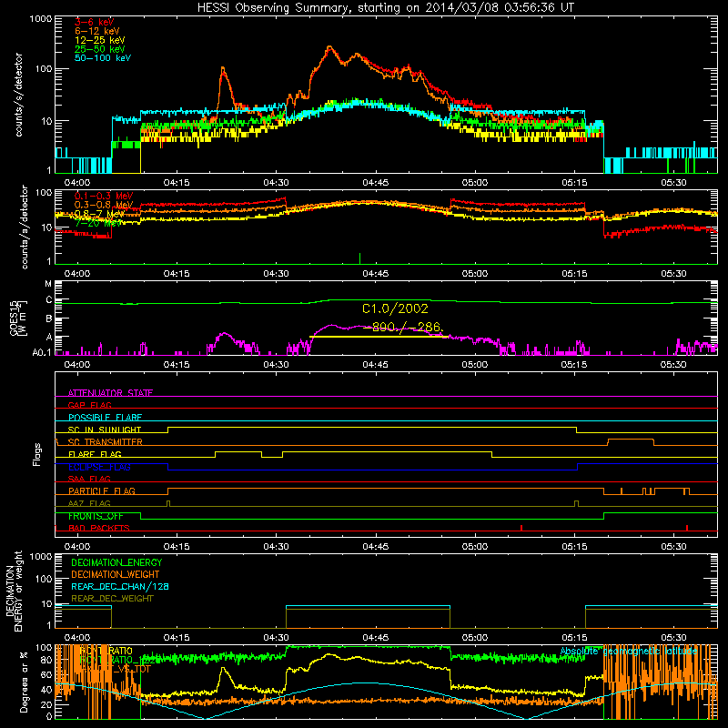Select the green 7-20 MeV legend label
This screenshot has height=728, width=728.
(98, 223)
